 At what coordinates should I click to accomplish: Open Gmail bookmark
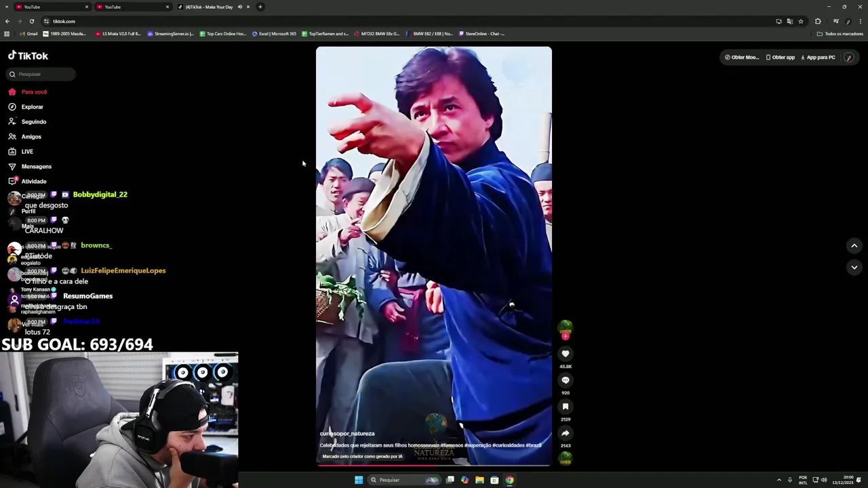pyautogui.click(x=29, y=34)
